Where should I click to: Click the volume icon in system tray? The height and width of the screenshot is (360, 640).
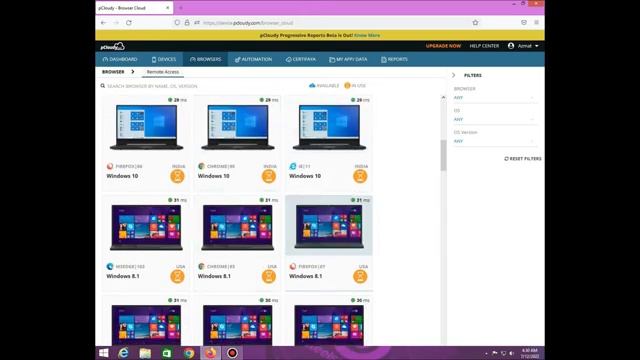click(511, 353)
